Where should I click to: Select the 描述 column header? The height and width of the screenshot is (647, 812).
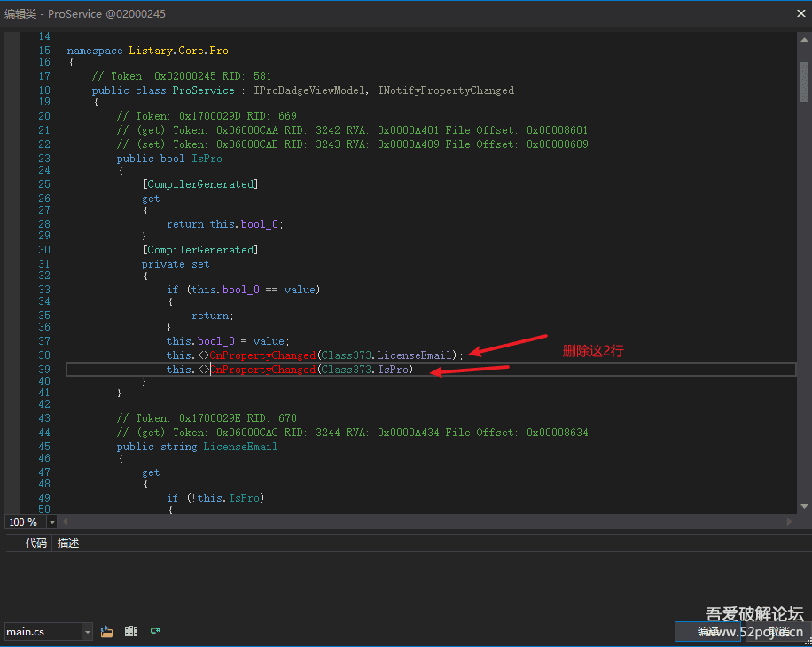point(68,542)
